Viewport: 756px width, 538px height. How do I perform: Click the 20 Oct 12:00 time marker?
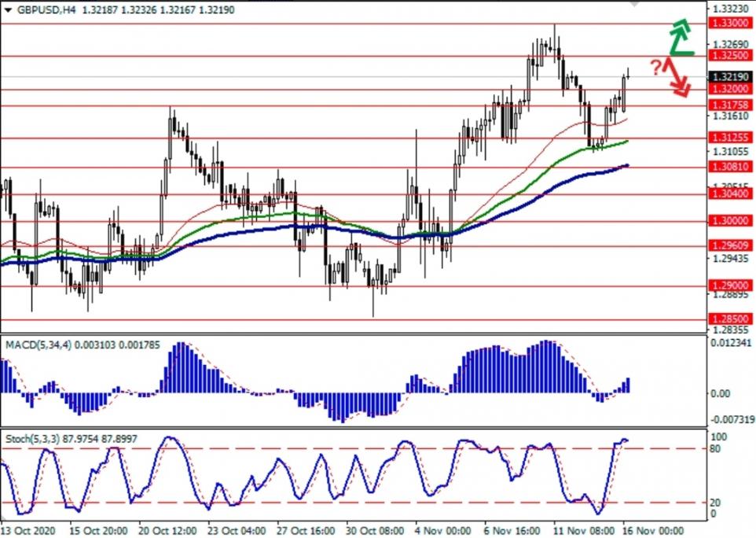click(169, 529)
